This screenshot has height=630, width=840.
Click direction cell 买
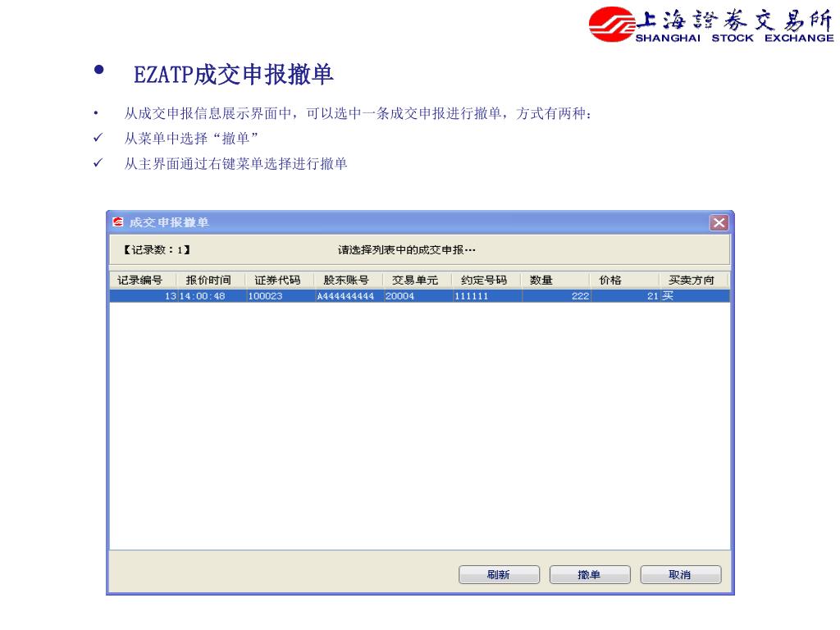pyautogui.click(x=695, y=296)
